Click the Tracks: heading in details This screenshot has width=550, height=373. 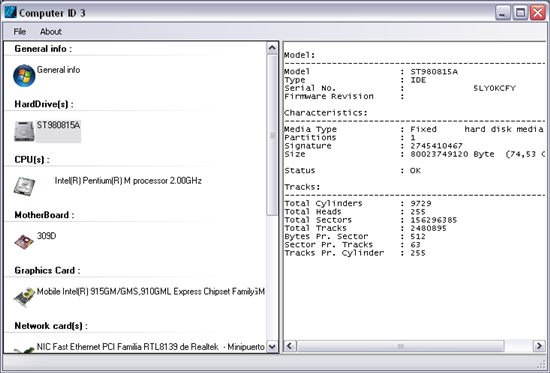point(302,187)
